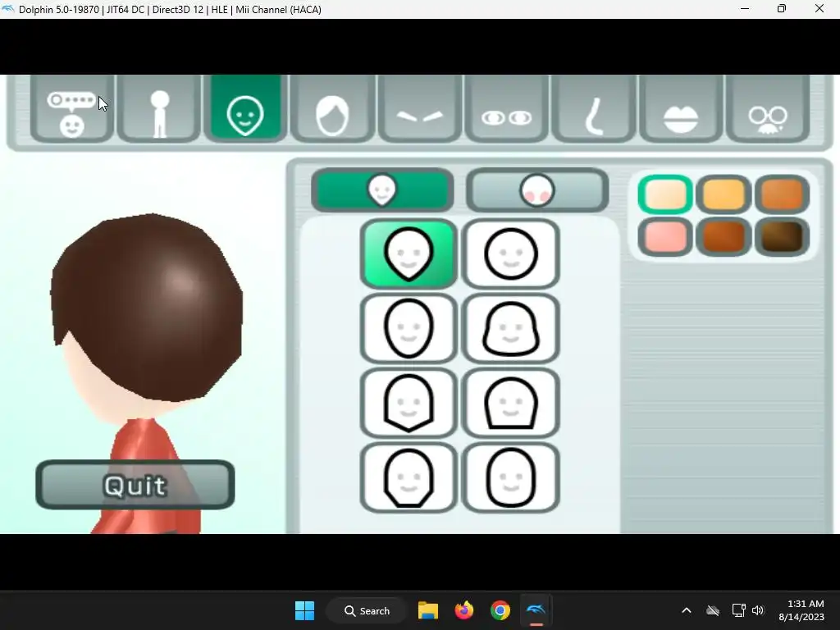
Task: Click the cloud sync status tray icon
Action: [713, 610]
